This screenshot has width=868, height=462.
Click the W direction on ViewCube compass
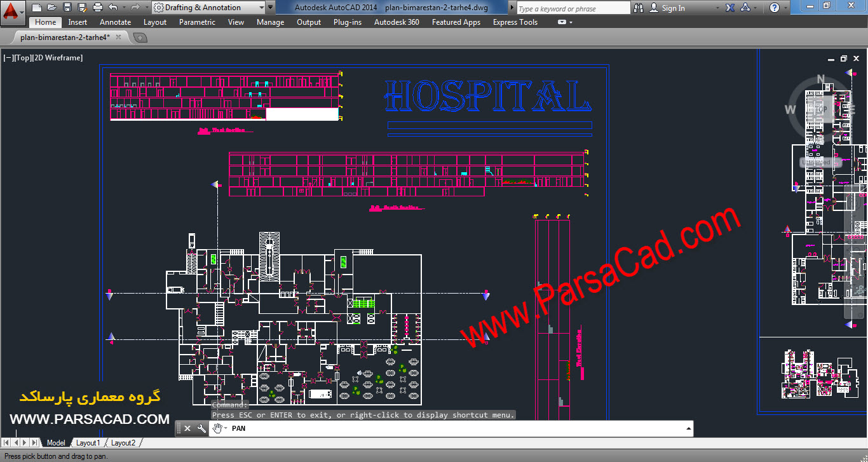pyautogui.click(x=790, y=109)
